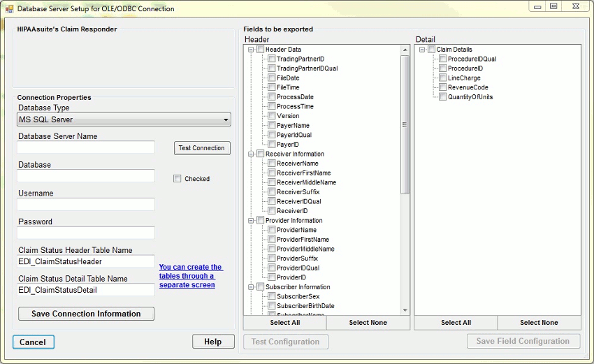This screenshot has height=364, width=594.
Task: Select the RevenueCode checkbox
Action: pos(442,88)
